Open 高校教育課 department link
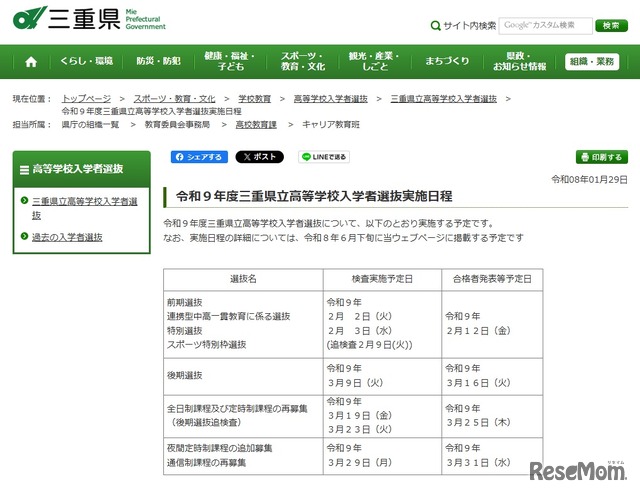The width and height of the screenshot is (640, 494). pyautogui.click(x=256, y=125)
